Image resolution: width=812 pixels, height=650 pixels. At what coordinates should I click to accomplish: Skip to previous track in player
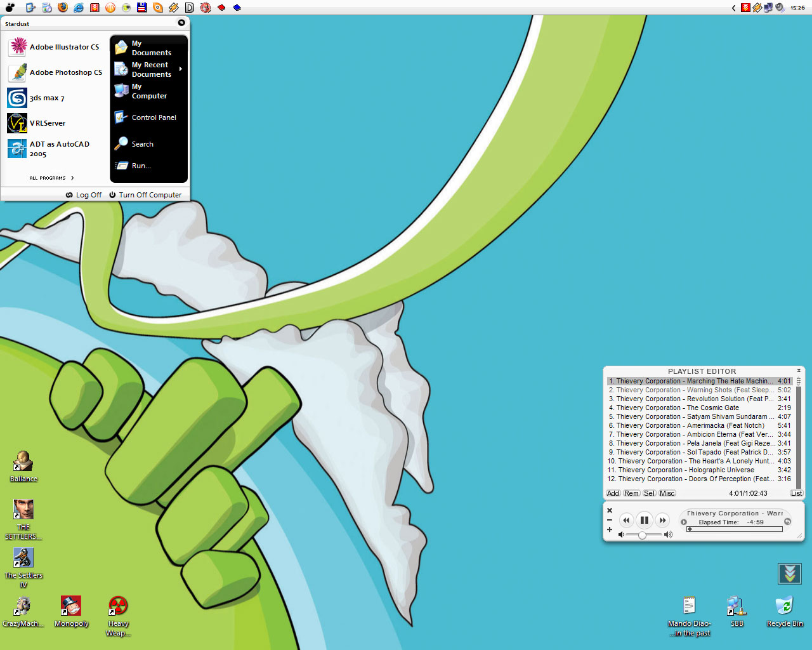coord(626,521)
